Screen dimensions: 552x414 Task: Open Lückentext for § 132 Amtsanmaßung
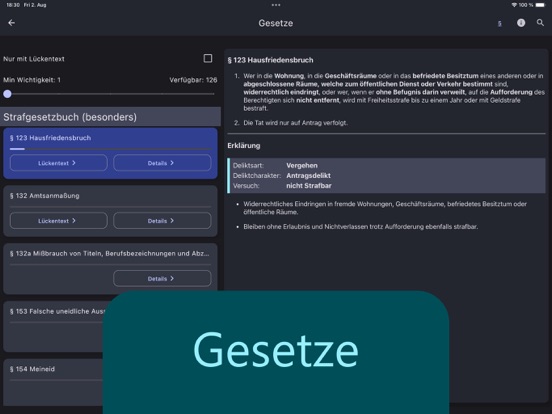(x=58, y=221)
